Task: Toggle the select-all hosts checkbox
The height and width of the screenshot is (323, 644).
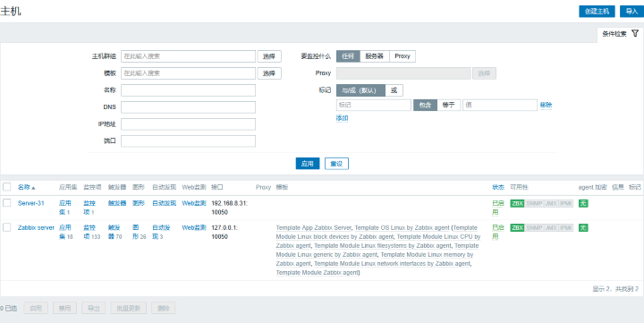Action: pyautogui.click(x=7, y=187)
